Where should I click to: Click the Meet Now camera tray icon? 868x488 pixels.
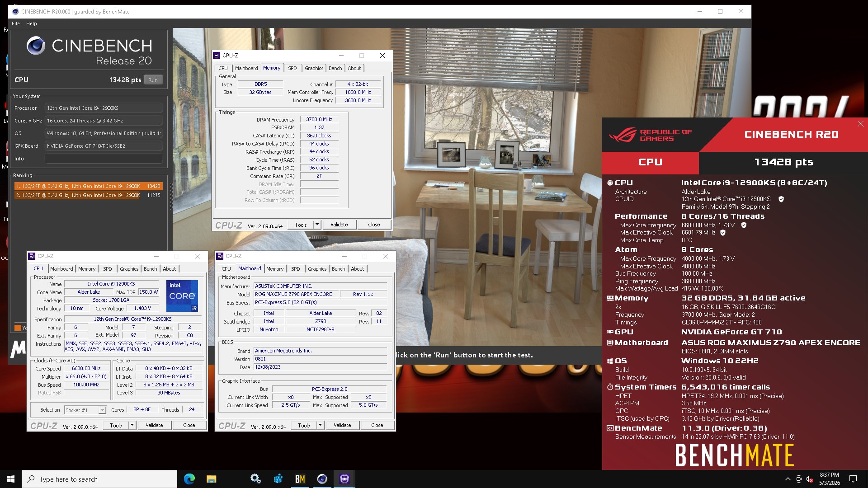coord(799,479)
